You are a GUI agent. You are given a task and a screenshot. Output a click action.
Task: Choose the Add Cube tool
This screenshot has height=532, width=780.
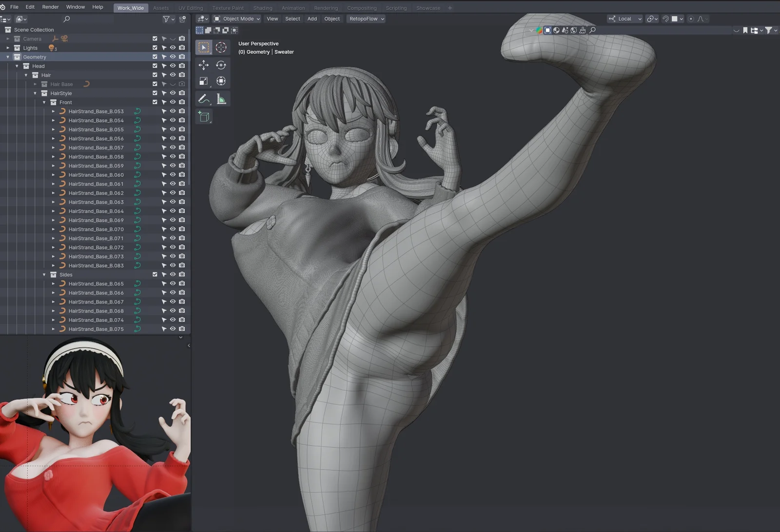click(x=204, y=116)
